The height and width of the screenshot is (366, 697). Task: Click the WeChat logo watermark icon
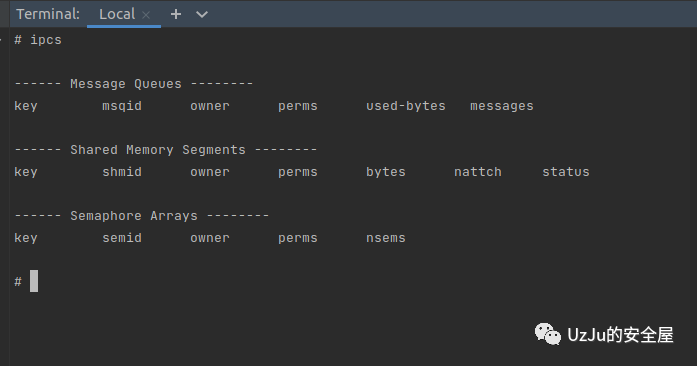pyautogui.click(x=548, y=334)
